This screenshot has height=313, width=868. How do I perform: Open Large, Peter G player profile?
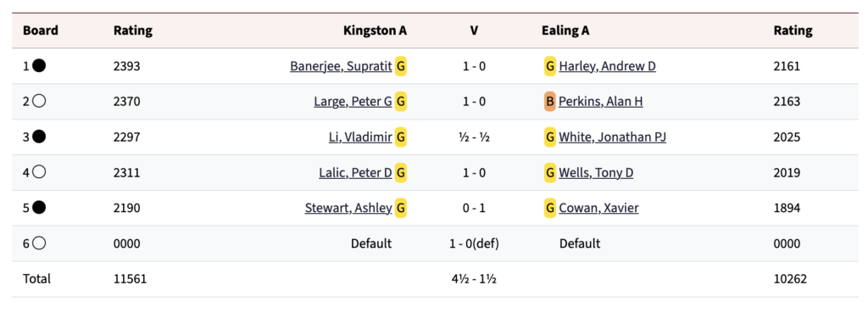point(353,102)
